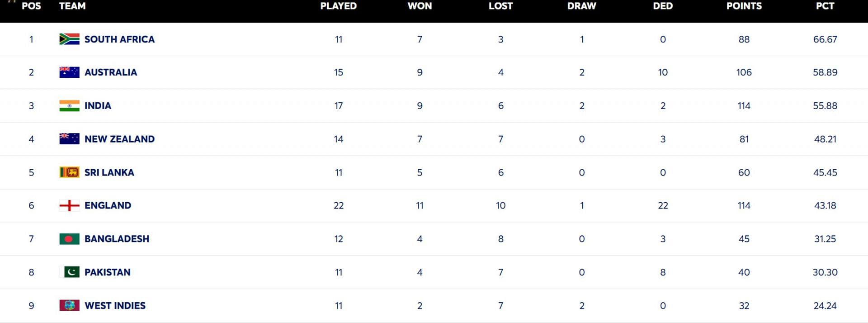
Task: Open the SOUTH AFRICA team link
Action: 119,39
